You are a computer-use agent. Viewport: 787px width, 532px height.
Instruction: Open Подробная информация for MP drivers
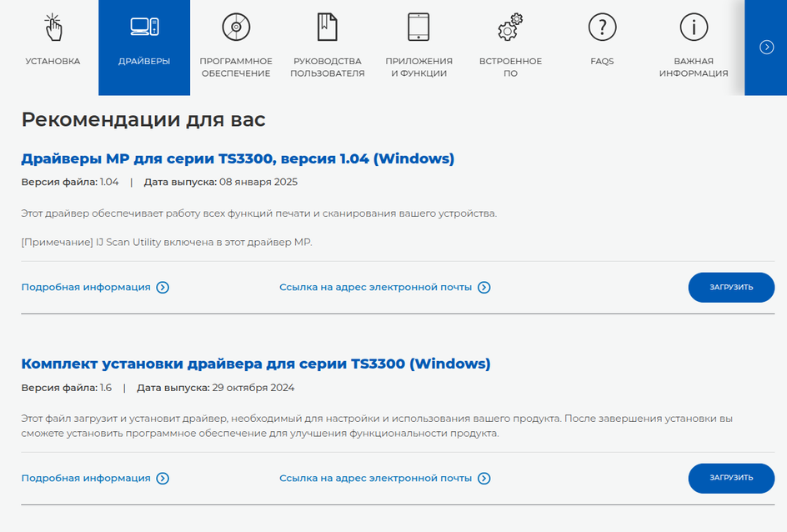tap(86, 288)
